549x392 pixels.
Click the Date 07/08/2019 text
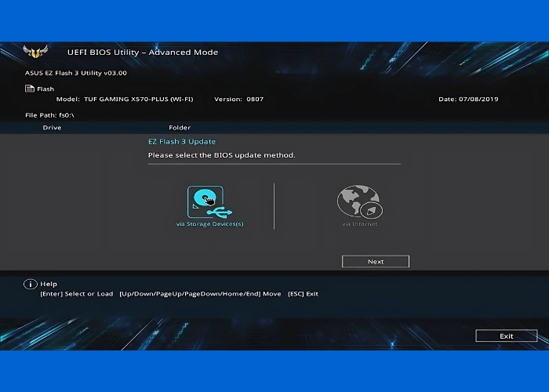(x=468, y=100)
